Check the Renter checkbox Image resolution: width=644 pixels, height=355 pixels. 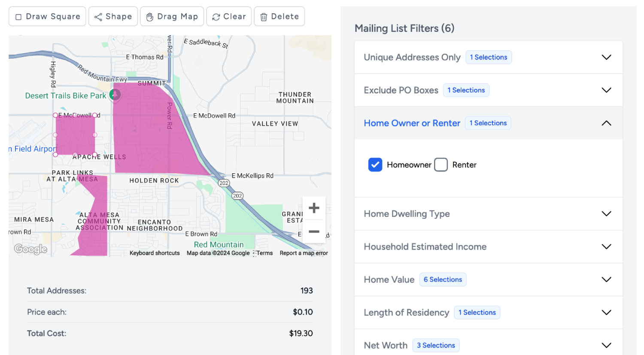coord(441,165)
